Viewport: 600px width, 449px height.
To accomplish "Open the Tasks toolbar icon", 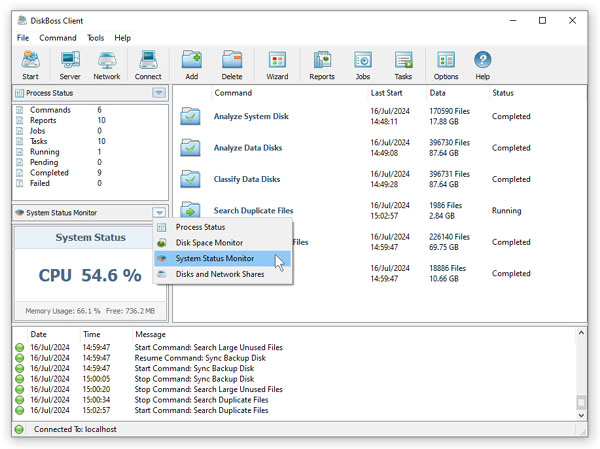I will click(x=403, y=65).
